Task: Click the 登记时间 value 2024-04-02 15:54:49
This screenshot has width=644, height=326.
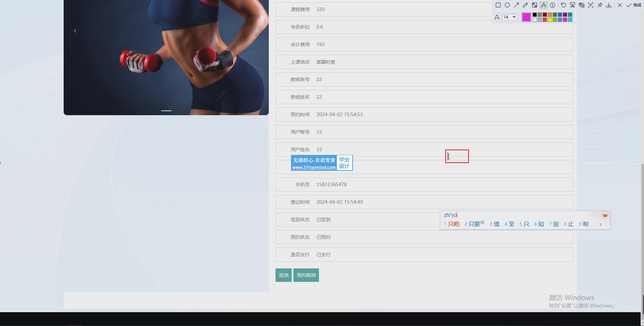Action: coord(340,202)
